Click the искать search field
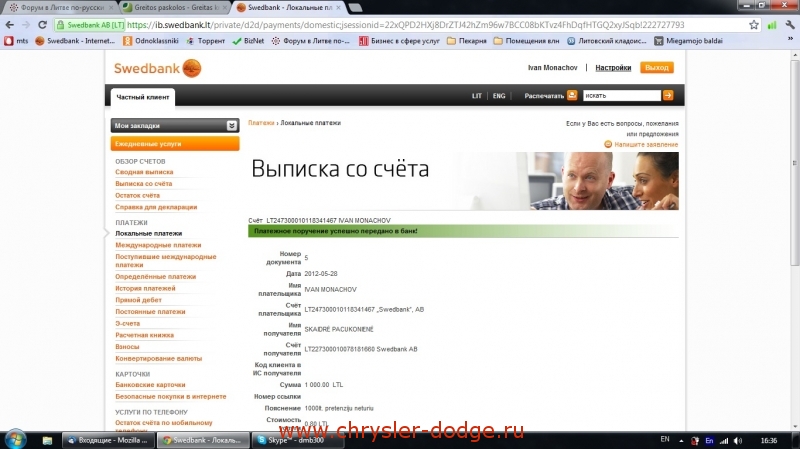The image size is (800, 449). [622, 95]
